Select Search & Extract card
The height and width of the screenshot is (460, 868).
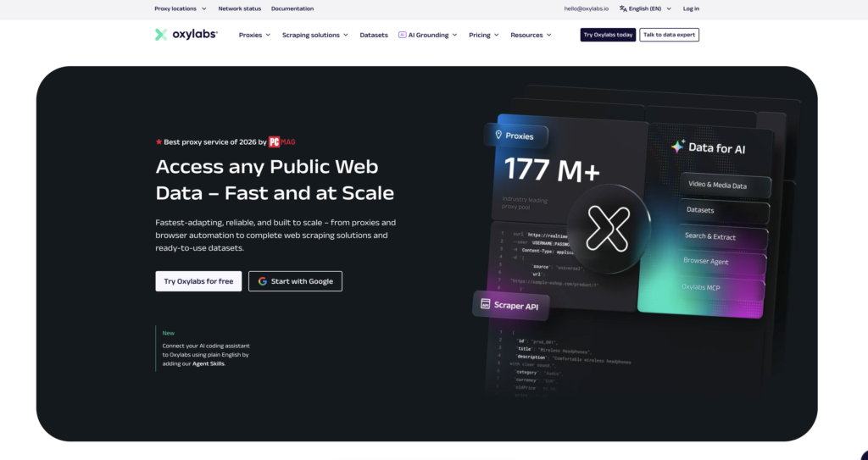[x=723, y=237]
